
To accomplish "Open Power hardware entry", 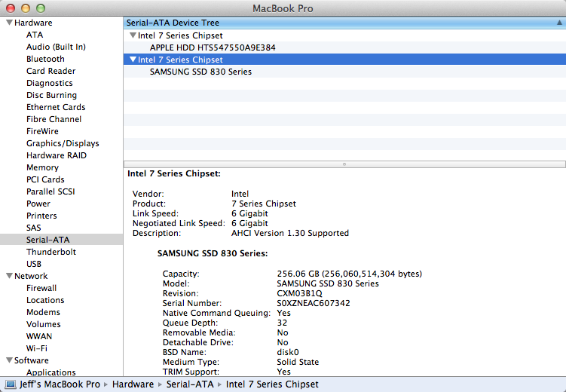I will pyautogui.click(x=38, y=204).
